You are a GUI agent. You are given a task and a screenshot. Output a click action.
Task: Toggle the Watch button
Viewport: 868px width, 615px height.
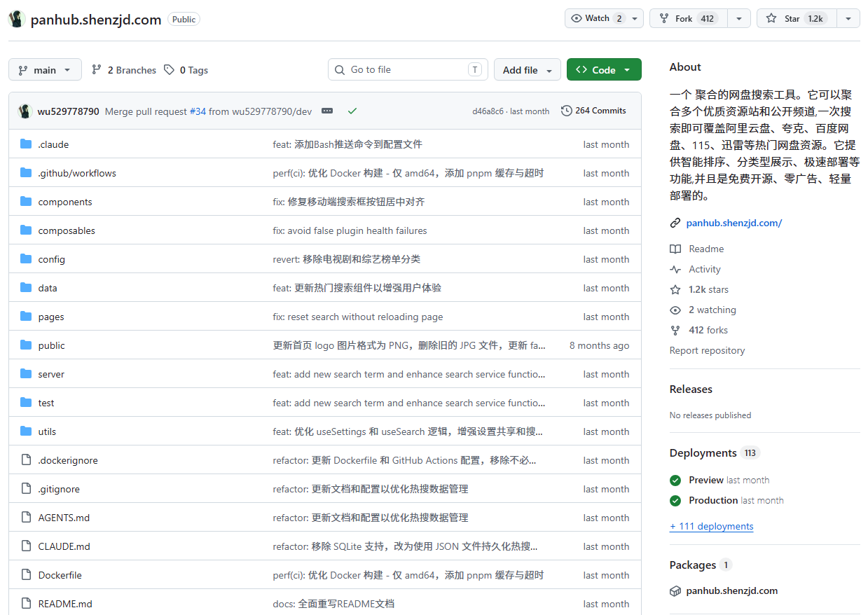pyautogui.click(x=604, y=18)
